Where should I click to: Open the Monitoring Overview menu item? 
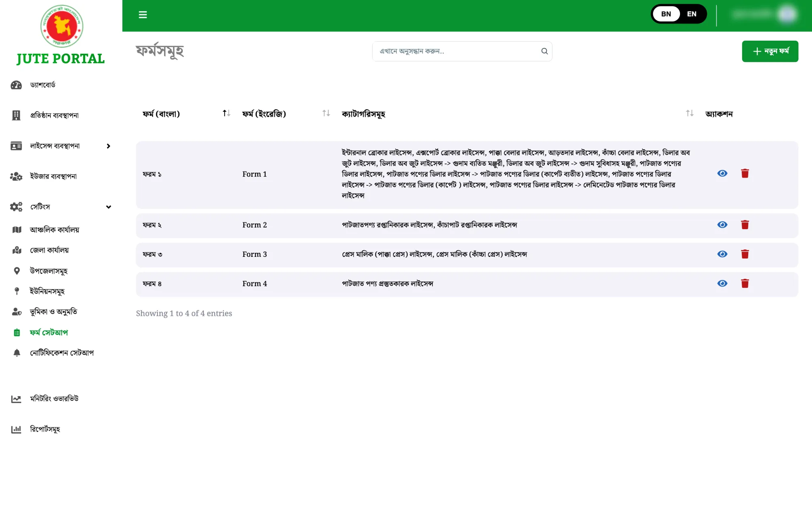pyautogui.click(x=54, y=399)
